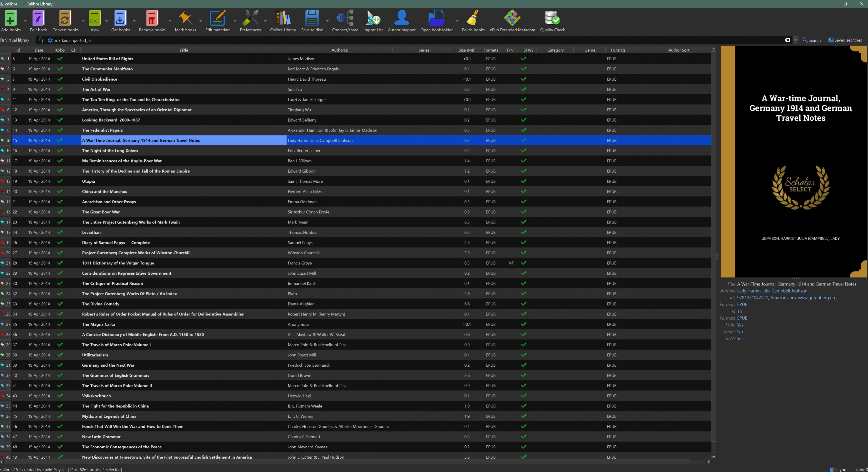The image size is (868, 472).
Task: Open the www.gutenberg.org link in book details
Action: click(x=817, y=298)
